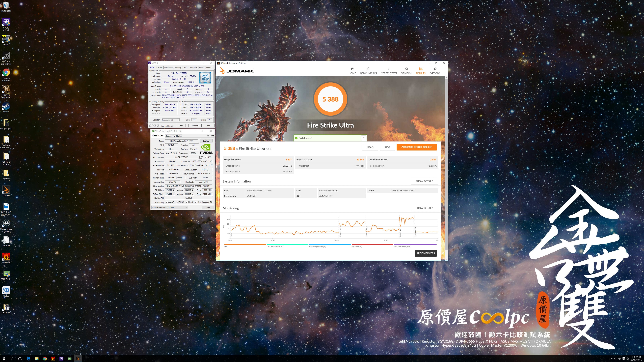The width and height of the screenshot is (644, 362).
Task: Switch to GPU-Z Sensors tab
Action: point(169,136)
